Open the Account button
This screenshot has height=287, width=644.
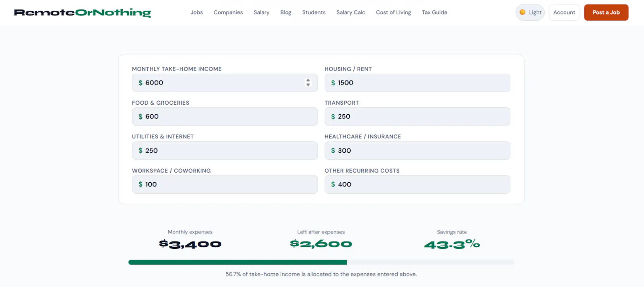pyautogui.click(x=564, y=12)
